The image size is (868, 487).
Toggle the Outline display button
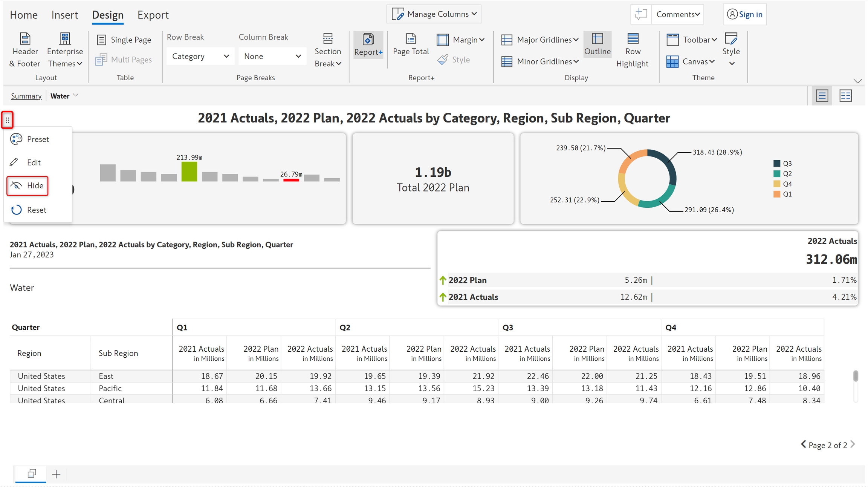tap(597, 44)
